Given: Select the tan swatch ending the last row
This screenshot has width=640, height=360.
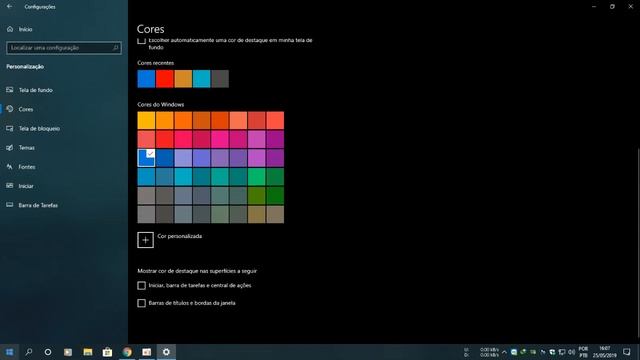Looking at the screenshot, I should pos(275,214).
